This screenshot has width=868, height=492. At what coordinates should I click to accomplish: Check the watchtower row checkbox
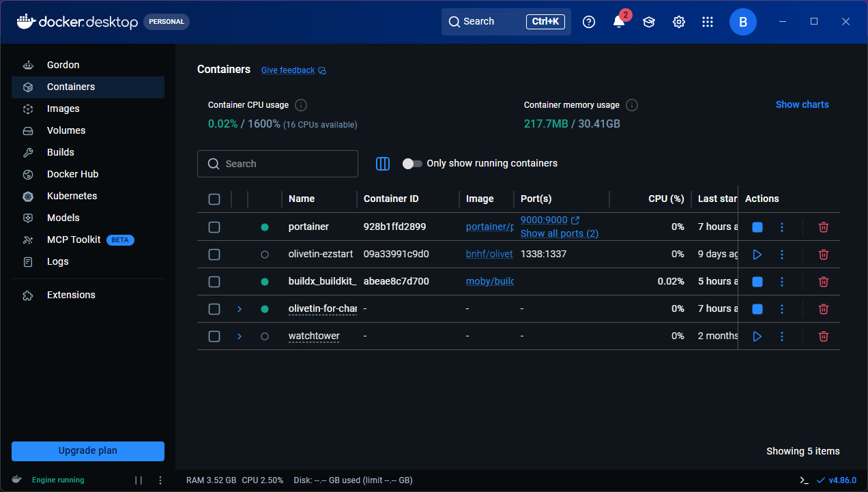(214, 336)
